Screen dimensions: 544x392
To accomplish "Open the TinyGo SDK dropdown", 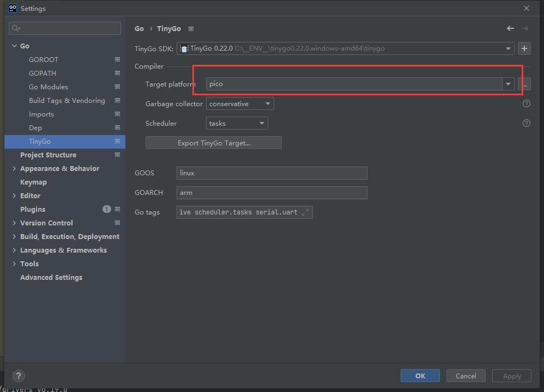I will point(508,48).
